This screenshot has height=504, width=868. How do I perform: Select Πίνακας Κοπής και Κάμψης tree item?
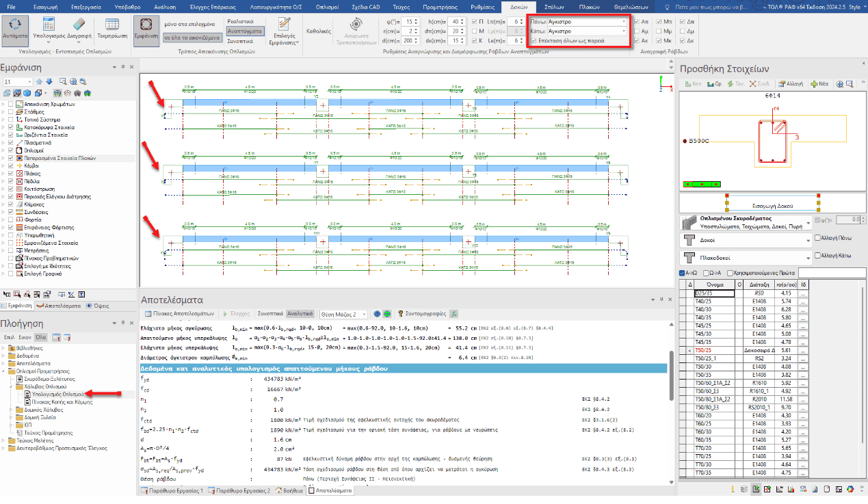[62, 402]
